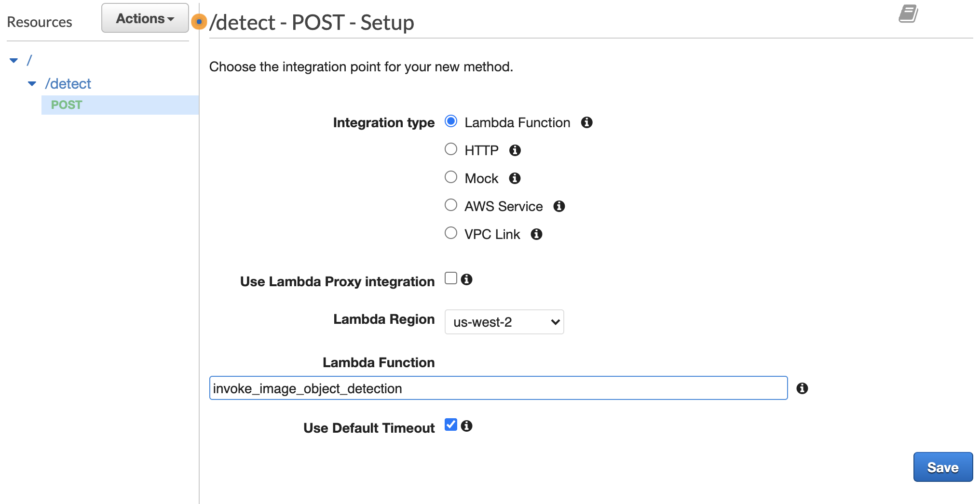The width and height of the screenshot is (980, 504).
Task: Select the POST method in resources
Action: [67, 105]
